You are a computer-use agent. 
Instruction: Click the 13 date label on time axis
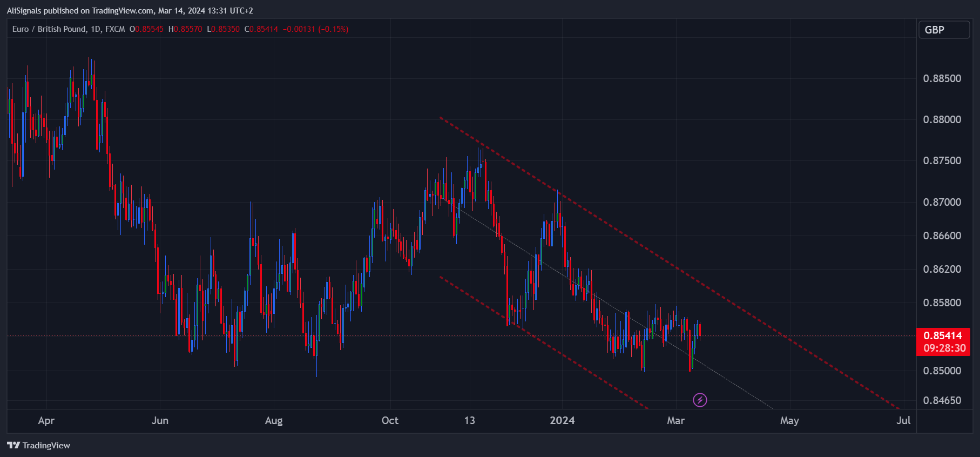click(470, 420)
